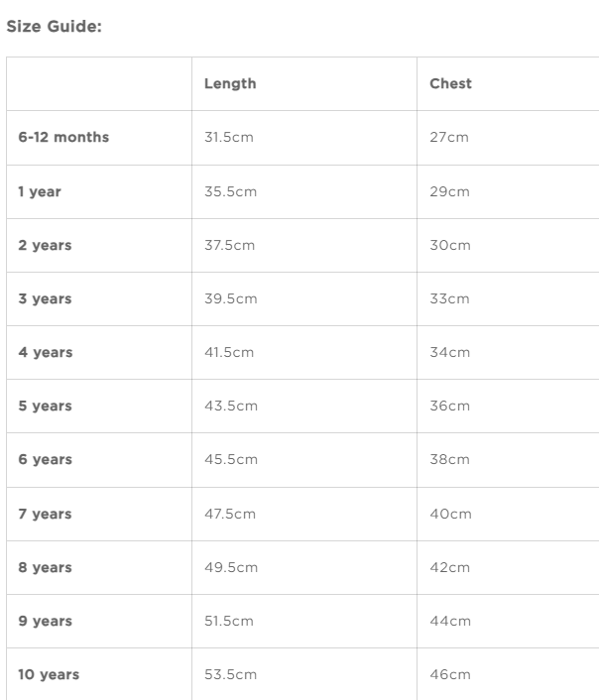
Task: Click the 2 years row label
Action: coord(45,245)
